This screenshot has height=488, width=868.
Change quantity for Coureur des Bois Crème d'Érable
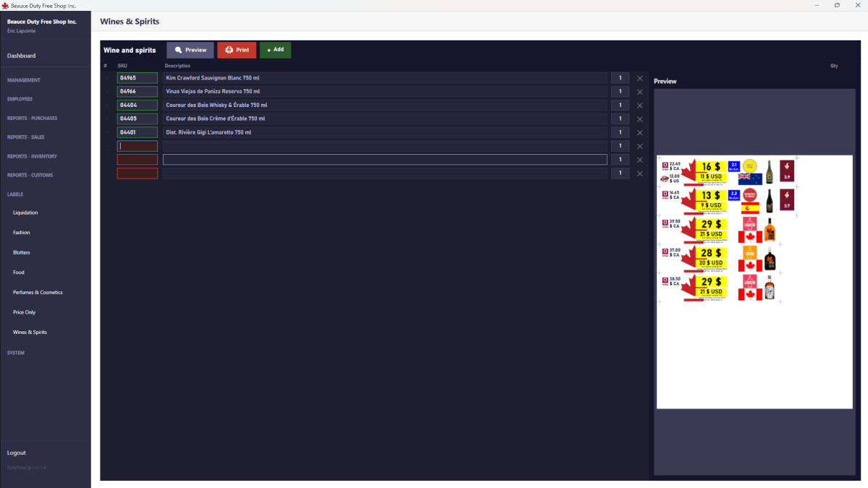(620, 119)
